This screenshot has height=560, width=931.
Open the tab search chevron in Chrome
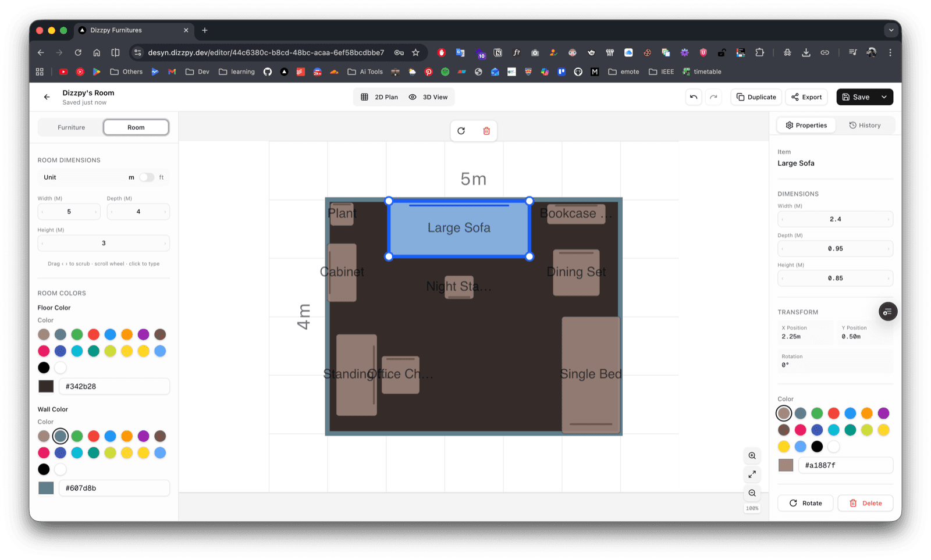pos(891,30)
